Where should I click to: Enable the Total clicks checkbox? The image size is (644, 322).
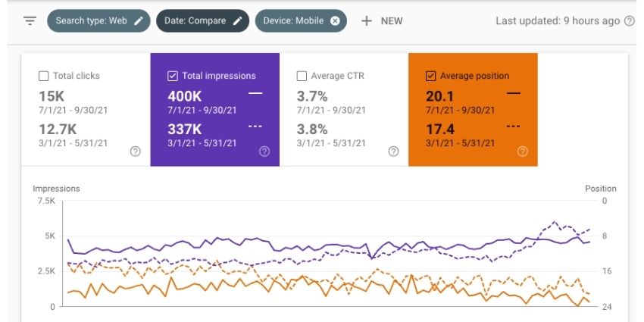pyautogui.click(x=43, y=76)
